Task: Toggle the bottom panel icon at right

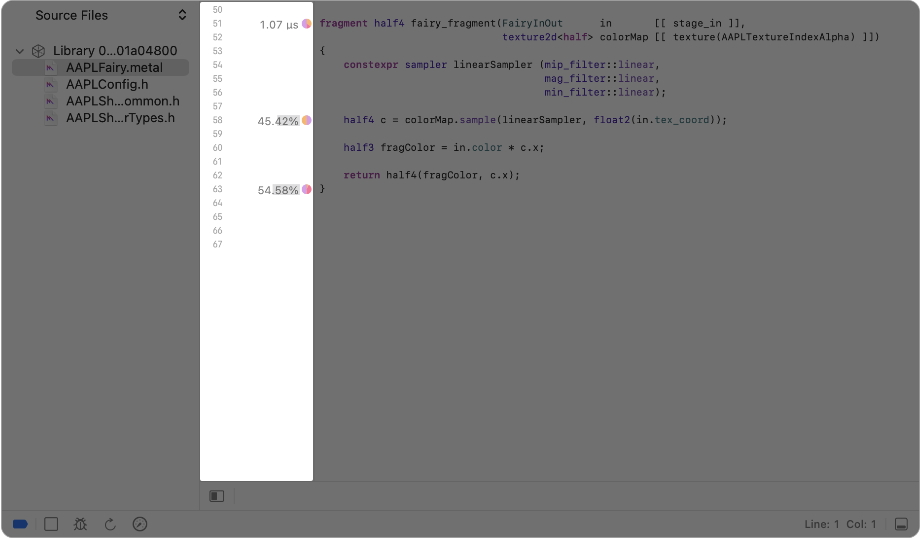Action: point(901,525)
